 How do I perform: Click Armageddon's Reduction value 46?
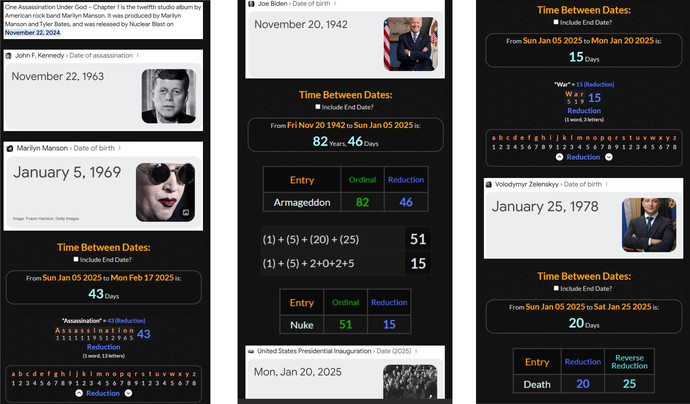[406, 202]
